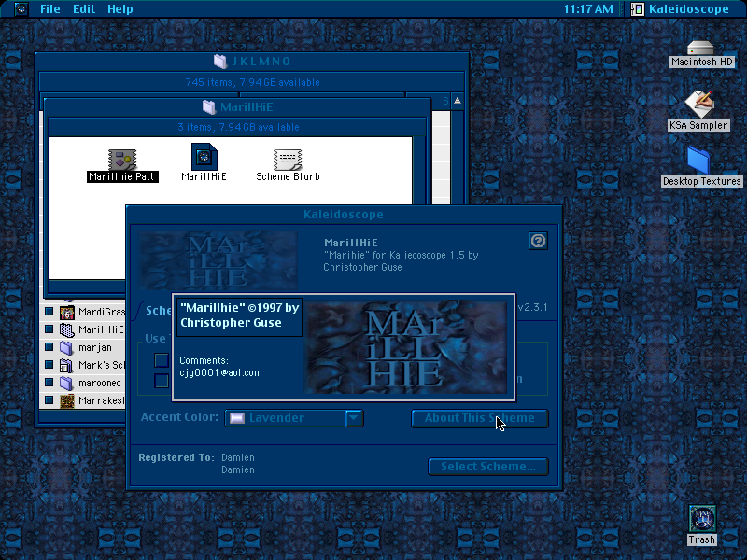Click the "Marillhie" ©1997 by Christopher Guse text
The width and height of the screenshot is (747, 560).
(x=239, y=315)
